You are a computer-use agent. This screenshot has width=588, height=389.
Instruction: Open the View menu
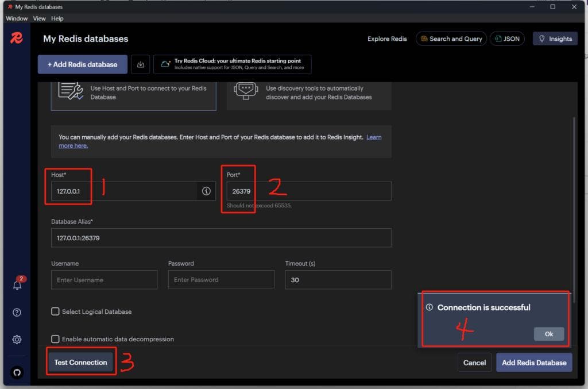[39, 18]
